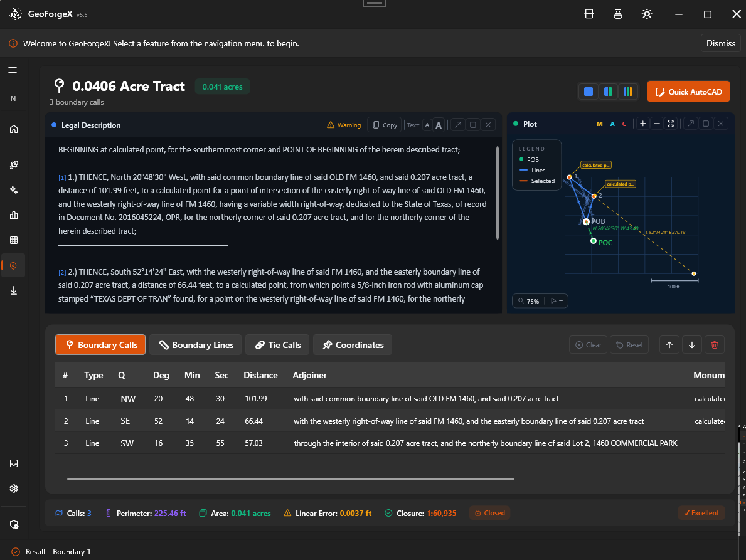Click the Distance column header
Image resolution: width=746 pixels, height=560 pixels.
[260, 375]
